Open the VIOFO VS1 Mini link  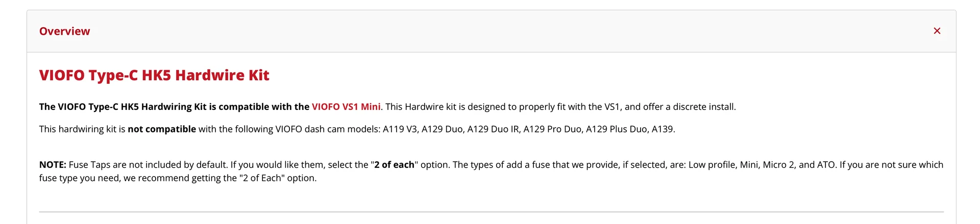[346, 107]
